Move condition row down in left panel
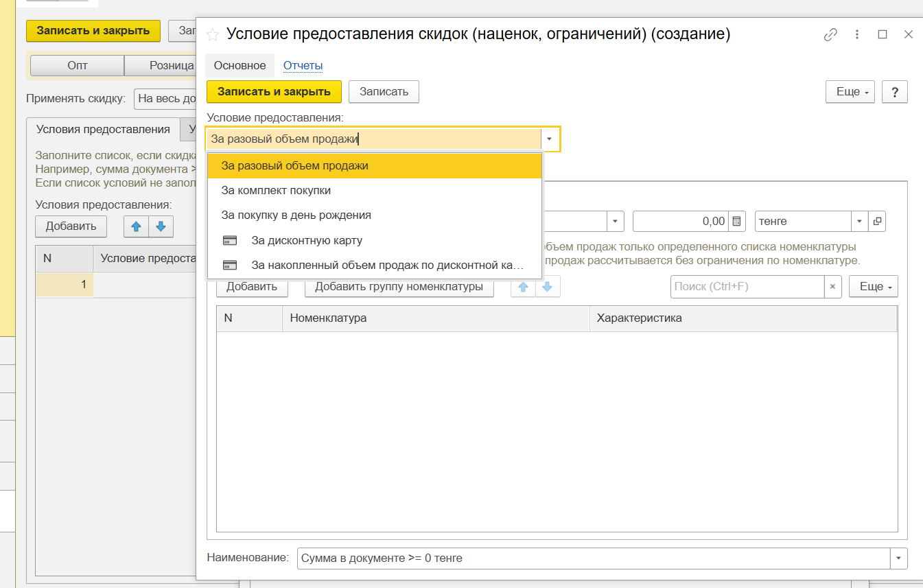The image size is (923, 588). (161, 226)
